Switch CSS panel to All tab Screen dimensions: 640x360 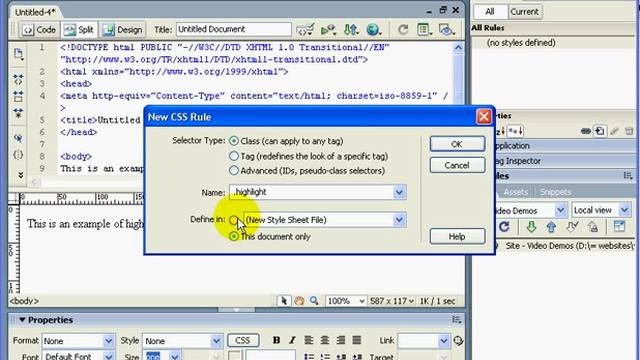pos(490,12)
